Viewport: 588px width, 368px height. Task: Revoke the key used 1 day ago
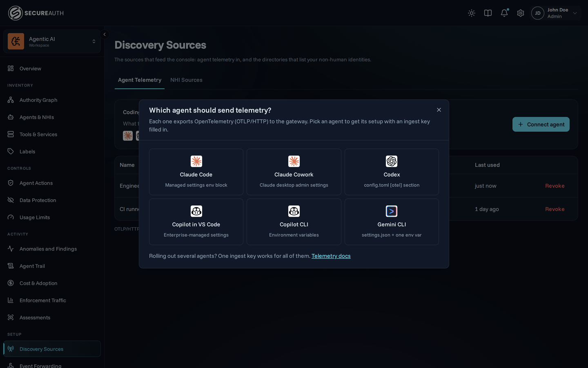point(555,209)
